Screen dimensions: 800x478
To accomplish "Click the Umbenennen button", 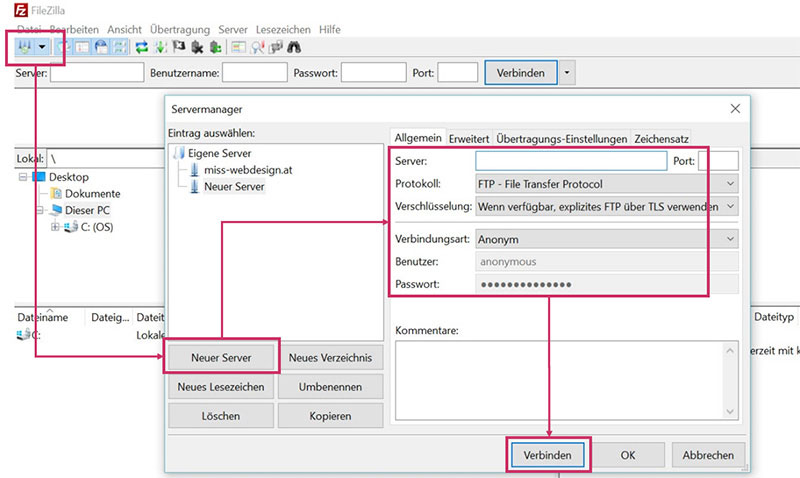I will click(x=330, y=387).
